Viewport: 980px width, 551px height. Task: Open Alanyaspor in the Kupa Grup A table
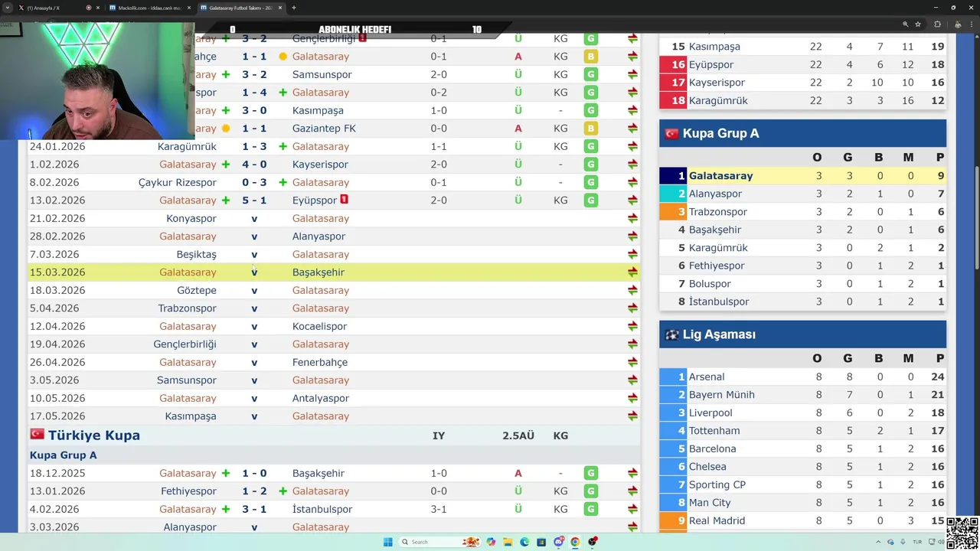pos(715,194)
